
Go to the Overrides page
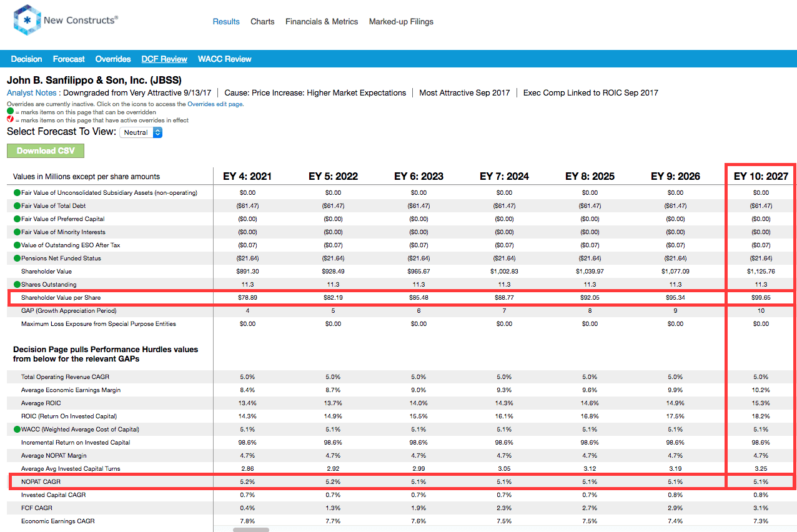pos(113,59)
